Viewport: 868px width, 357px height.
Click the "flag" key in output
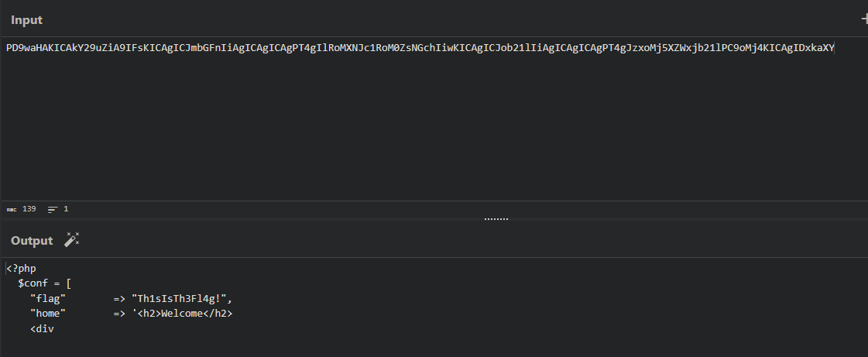(x=48, y=298)
